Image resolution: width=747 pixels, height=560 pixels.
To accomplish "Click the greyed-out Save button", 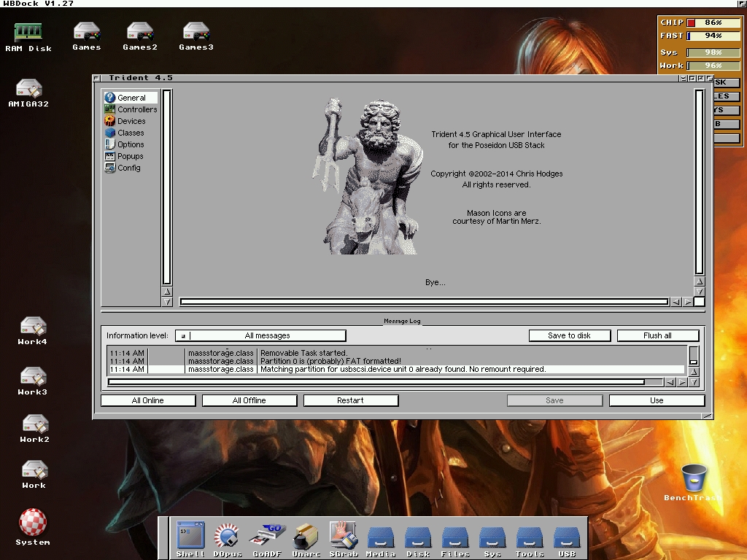I will click(554, 400).
